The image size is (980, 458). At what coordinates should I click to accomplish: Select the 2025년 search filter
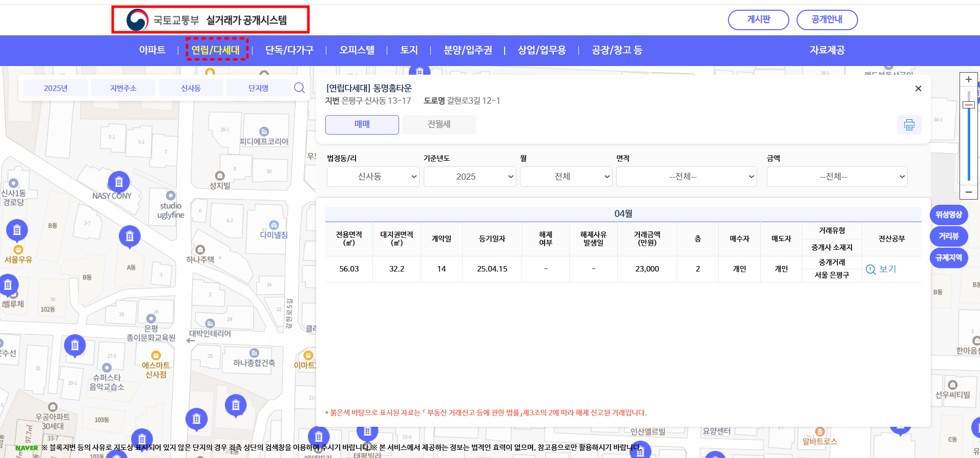[x=56, y=88]
